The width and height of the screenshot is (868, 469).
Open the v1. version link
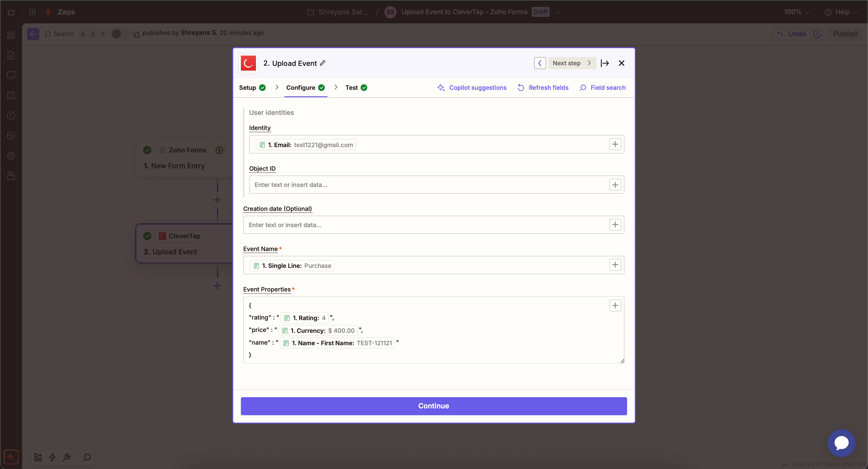click(x=136, y=34)
